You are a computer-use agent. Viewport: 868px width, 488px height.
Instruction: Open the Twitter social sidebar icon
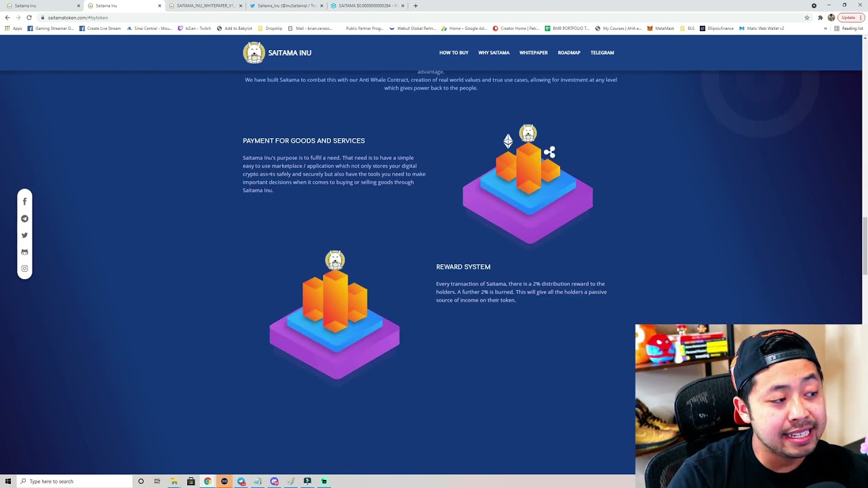pos(24,235)
